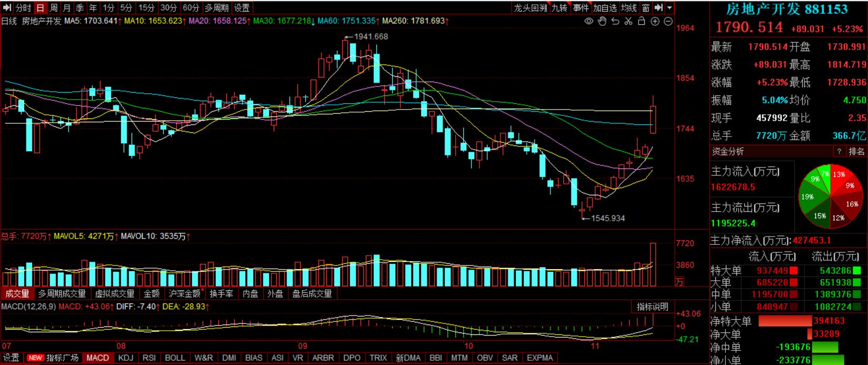Select the 外盘 tab

(x=275, y=293)
